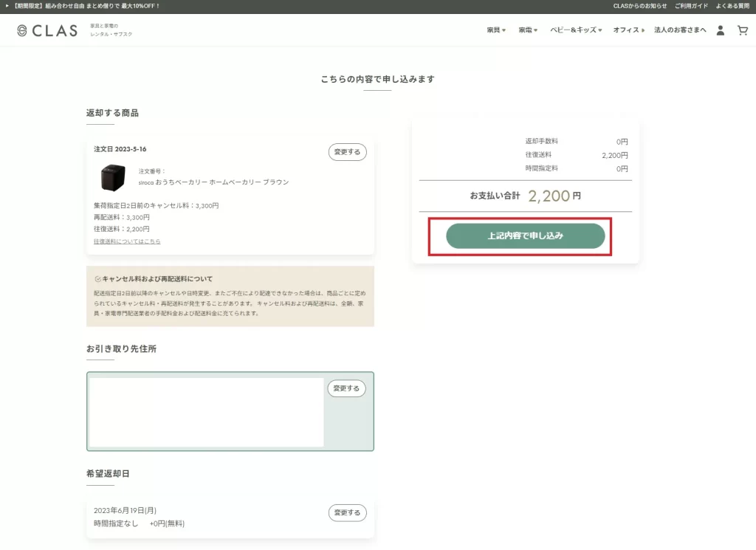The width and height of the screenshot is (756, 550).
Task: Expand the ベビー&キッズ menu
Action: click(x=576, y=30)
